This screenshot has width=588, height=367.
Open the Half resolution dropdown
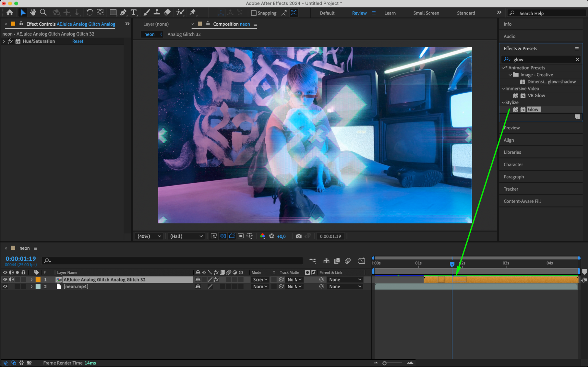click(186, 236)
